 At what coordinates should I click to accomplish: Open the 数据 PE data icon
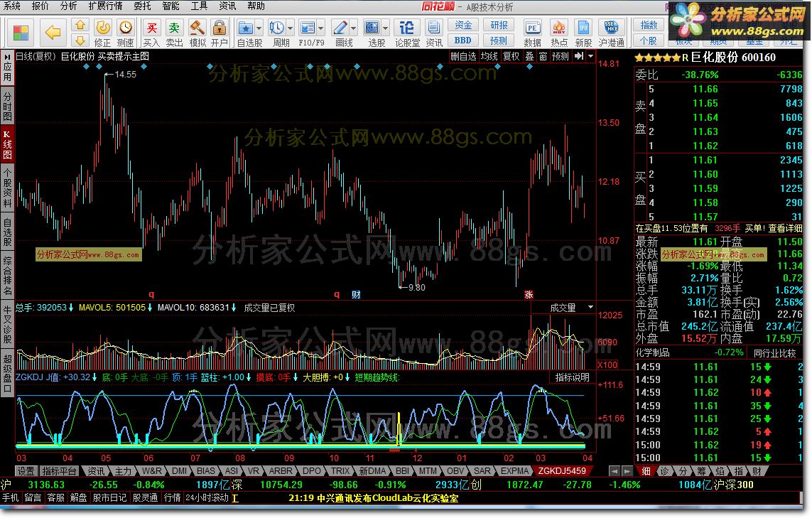[x=532, y=33]
